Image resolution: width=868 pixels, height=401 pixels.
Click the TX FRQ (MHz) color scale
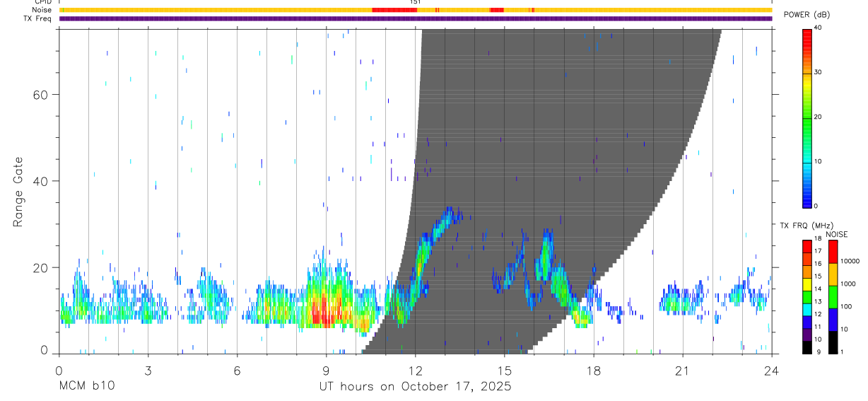tap(807, 296)
